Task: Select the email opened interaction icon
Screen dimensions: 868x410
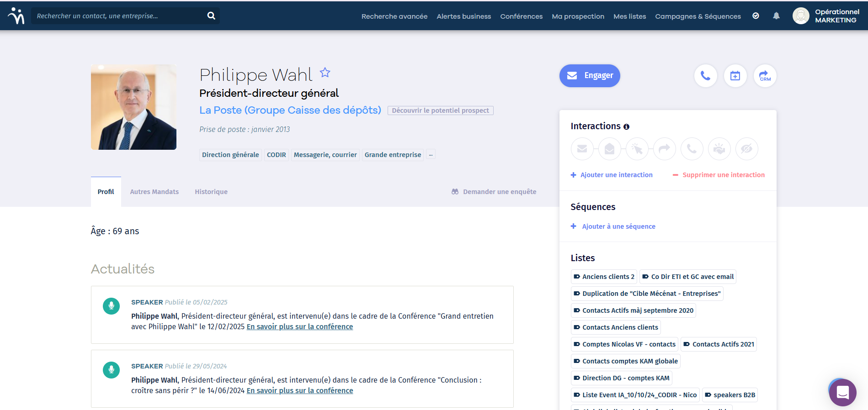Action: pos(610,149)
